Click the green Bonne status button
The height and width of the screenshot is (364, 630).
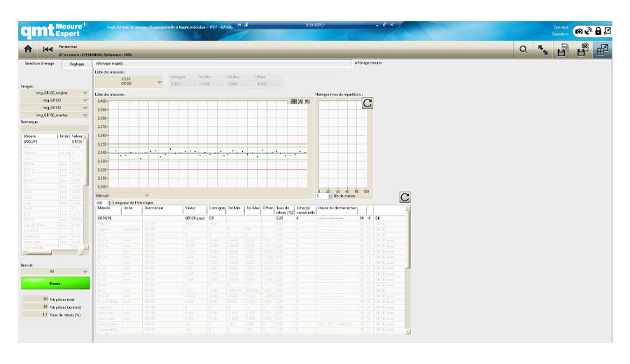click(55, 283)
